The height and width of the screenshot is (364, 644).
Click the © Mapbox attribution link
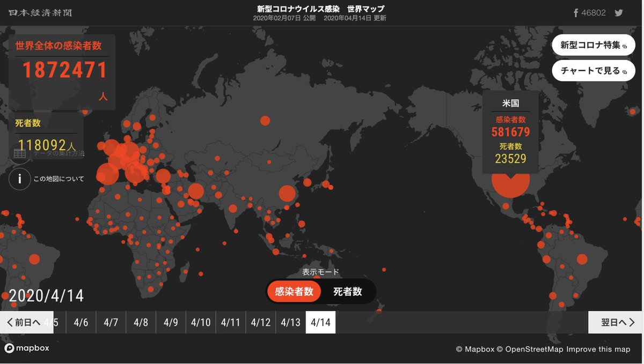[x=475, y=350]
